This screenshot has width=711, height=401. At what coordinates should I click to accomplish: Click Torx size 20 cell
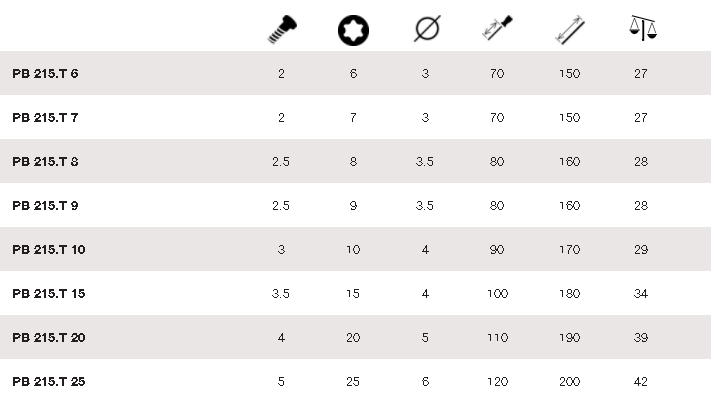click(x=353, y=338)
